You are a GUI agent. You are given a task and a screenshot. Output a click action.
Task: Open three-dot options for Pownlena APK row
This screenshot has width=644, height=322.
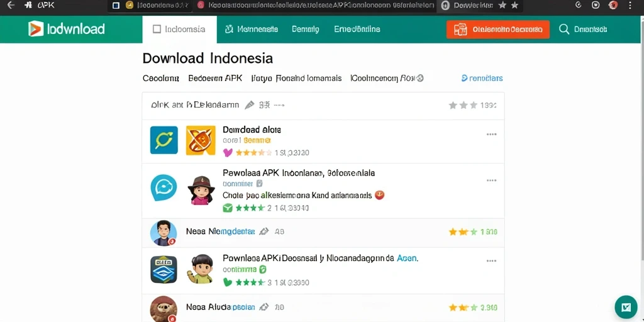pyautogui.click(x=491, y=261)
